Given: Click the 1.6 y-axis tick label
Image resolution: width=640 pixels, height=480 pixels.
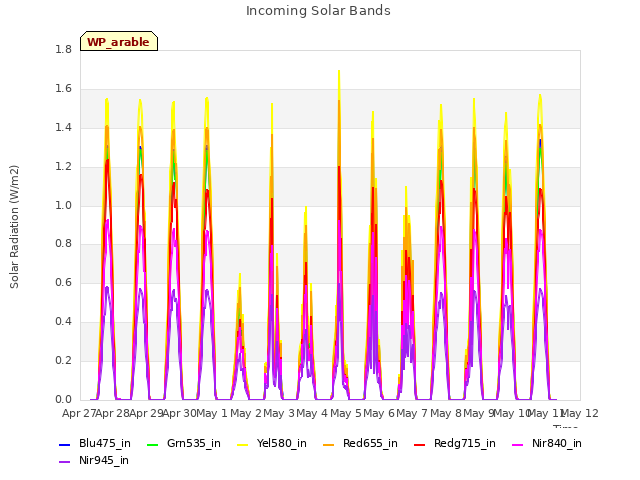Looking at the screenshot, I should (63, 89).
